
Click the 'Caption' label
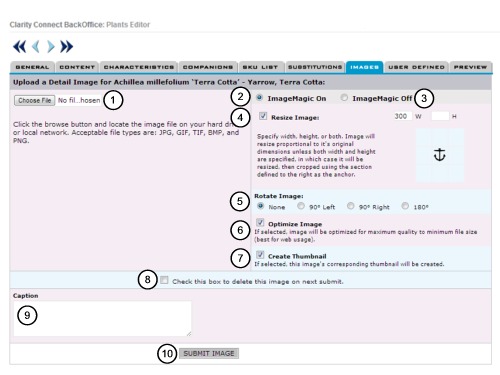(25, 296)
